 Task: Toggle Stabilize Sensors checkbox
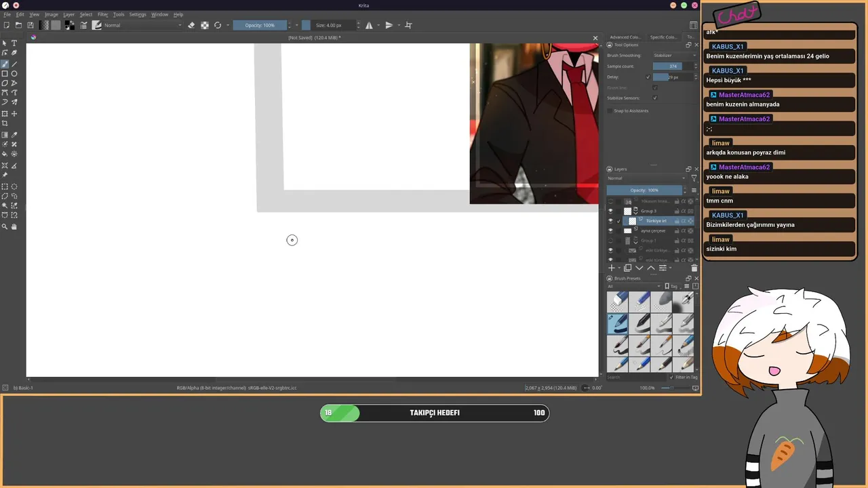pos(654,98)
